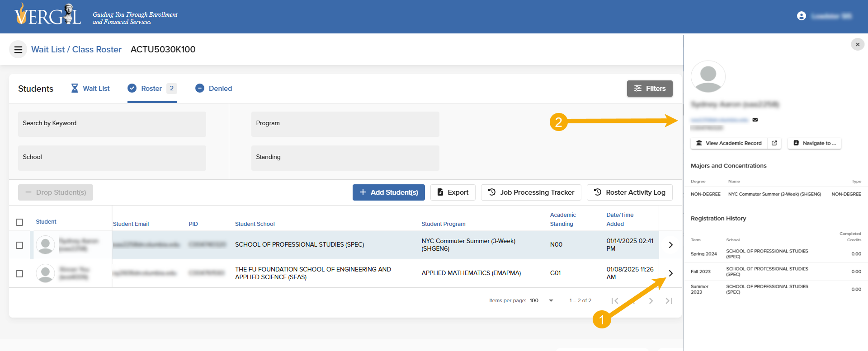
Task: Click the Summer 2023 registration history row
Action: 776,289
